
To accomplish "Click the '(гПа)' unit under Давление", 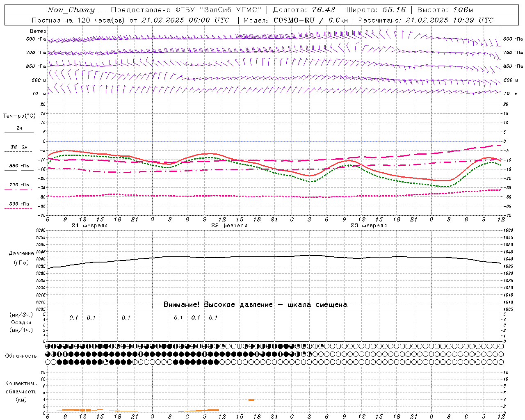I will (21, 263).
